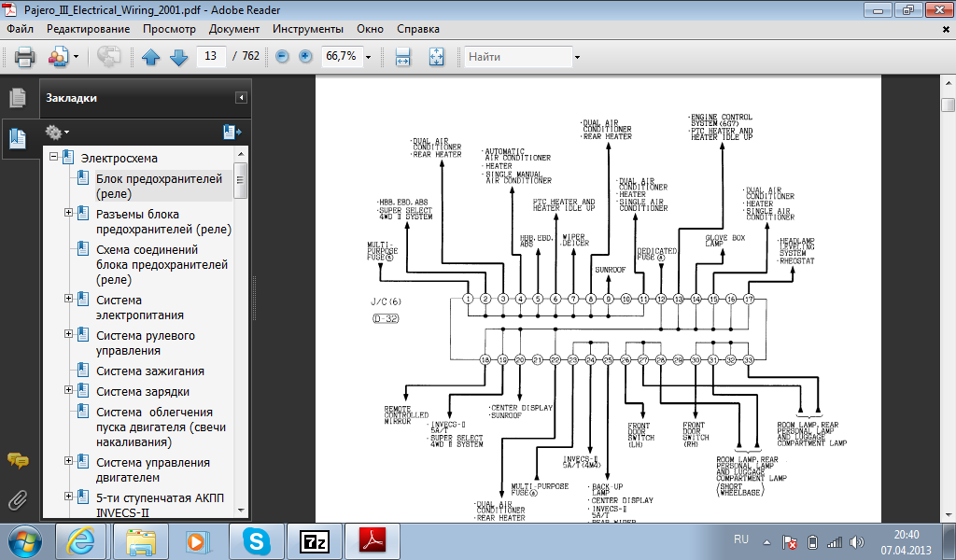Click the Print icon in toolbar
The image size is (956, 560).
[25, 57]
